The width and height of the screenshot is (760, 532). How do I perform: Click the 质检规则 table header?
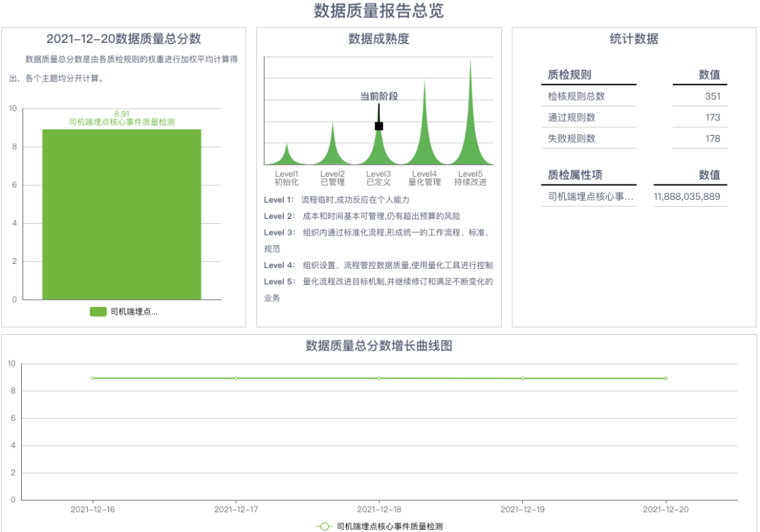point(569,75)
